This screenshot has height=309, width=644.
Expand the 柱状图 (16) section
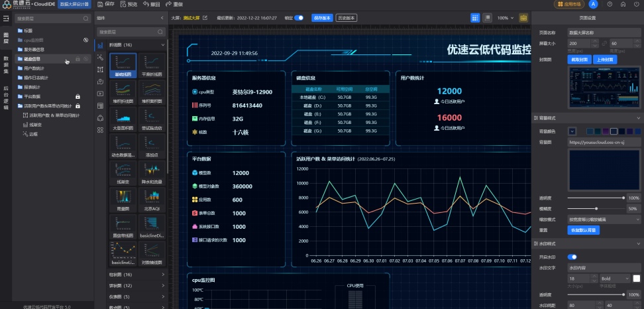tap(162, 274)
